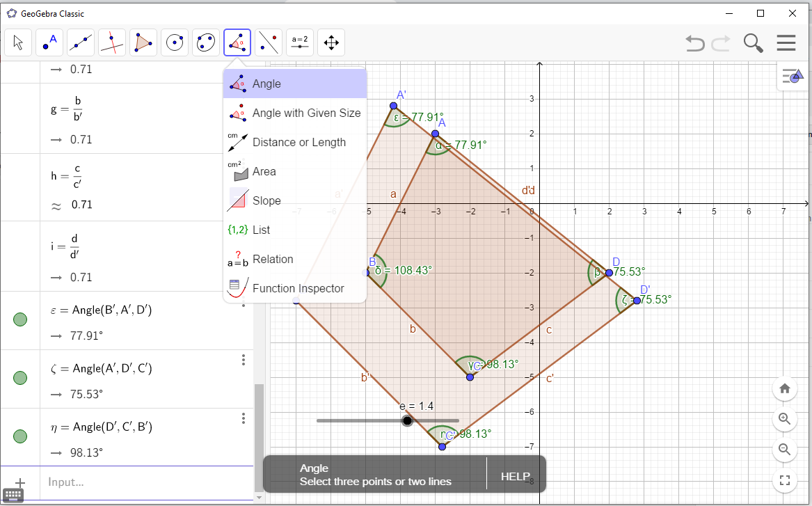This screenshot has height=506, width=812.
Task: Choose the Polygon tool
Action: pos(143,42)
